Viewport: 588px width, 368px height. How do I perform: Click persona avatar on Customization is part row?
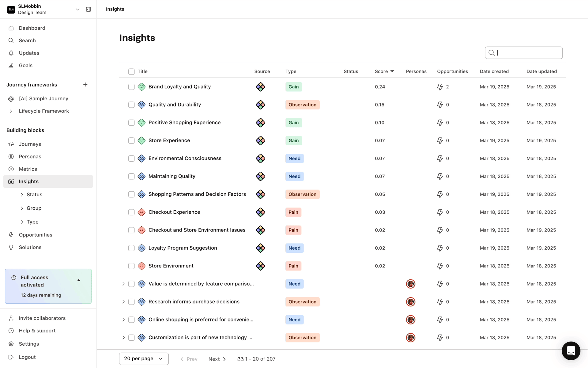tap(411, 338)
